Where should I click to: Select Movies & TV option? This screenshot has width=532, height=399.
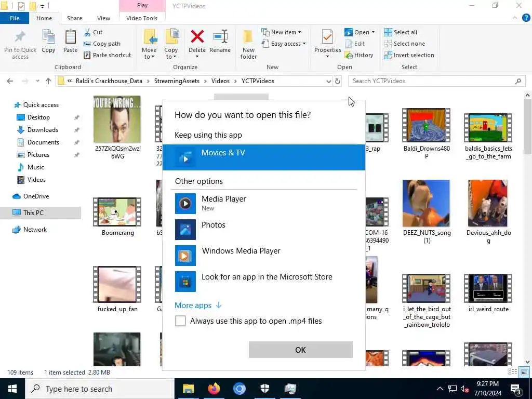pyautogui.click(x=264, y=157)
